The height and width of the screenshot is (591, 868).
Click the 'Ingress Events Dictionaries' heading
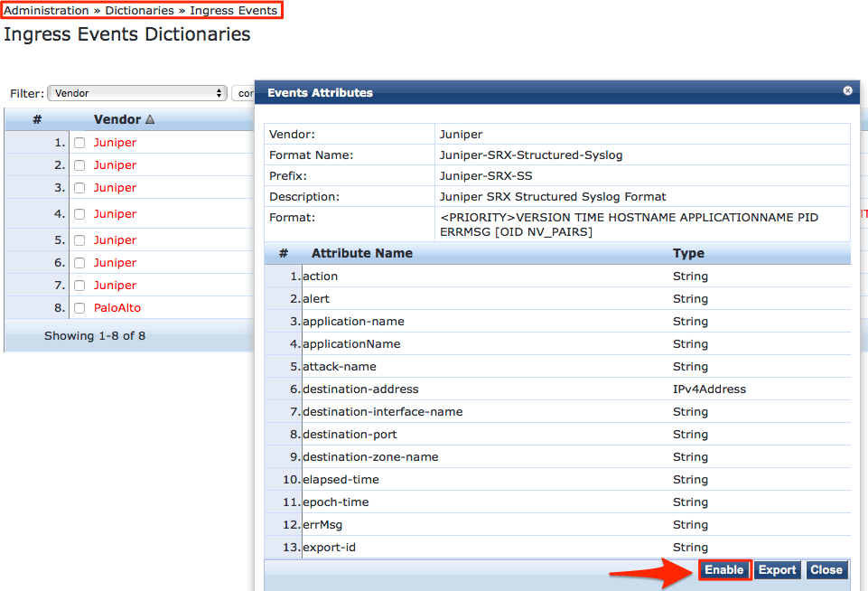127,34
